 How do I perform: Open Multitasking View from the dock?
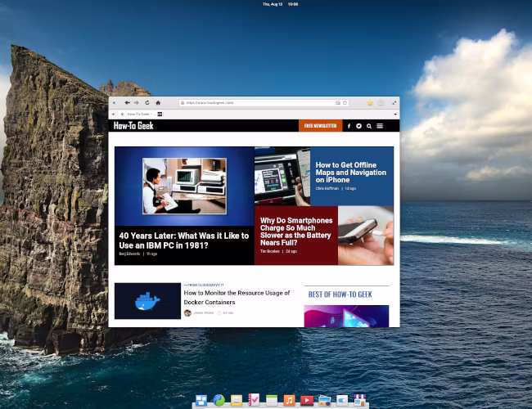pos(201,401)
